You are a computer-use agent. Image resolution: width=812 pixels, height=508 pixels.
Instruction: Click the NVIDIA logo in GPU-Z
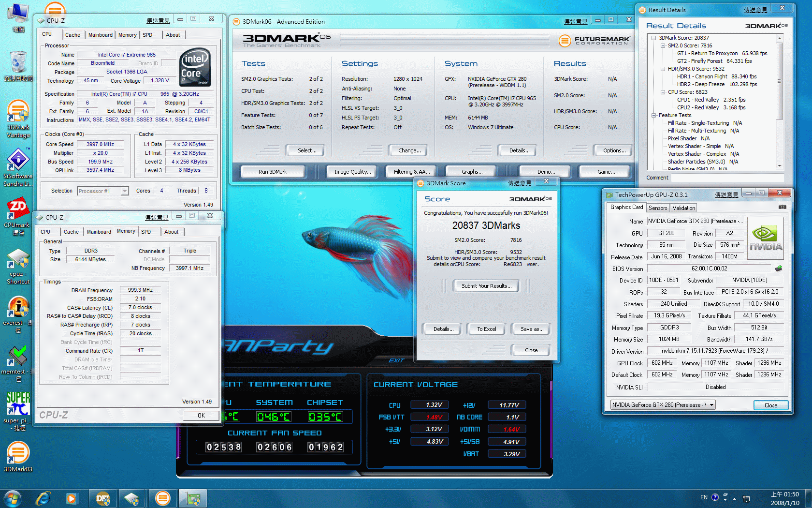[766, 238]
